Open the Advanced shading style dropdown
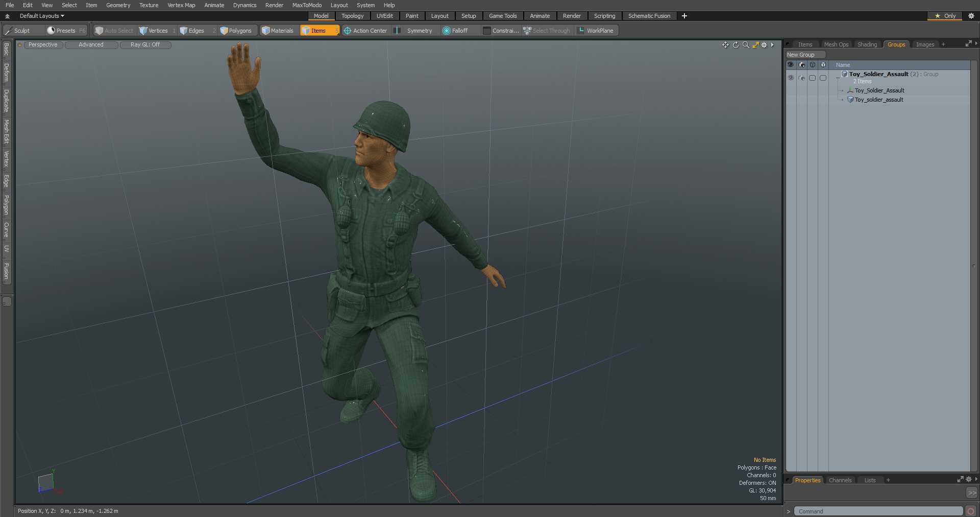The height and width of the screenshot is (517, 980). (x=91, y=45)
